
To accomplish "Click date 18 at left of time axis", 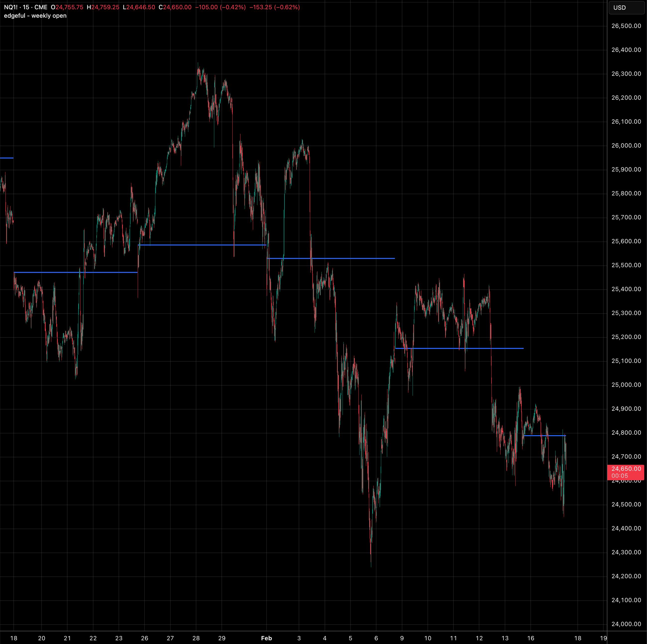I will (x=14, y=638).
